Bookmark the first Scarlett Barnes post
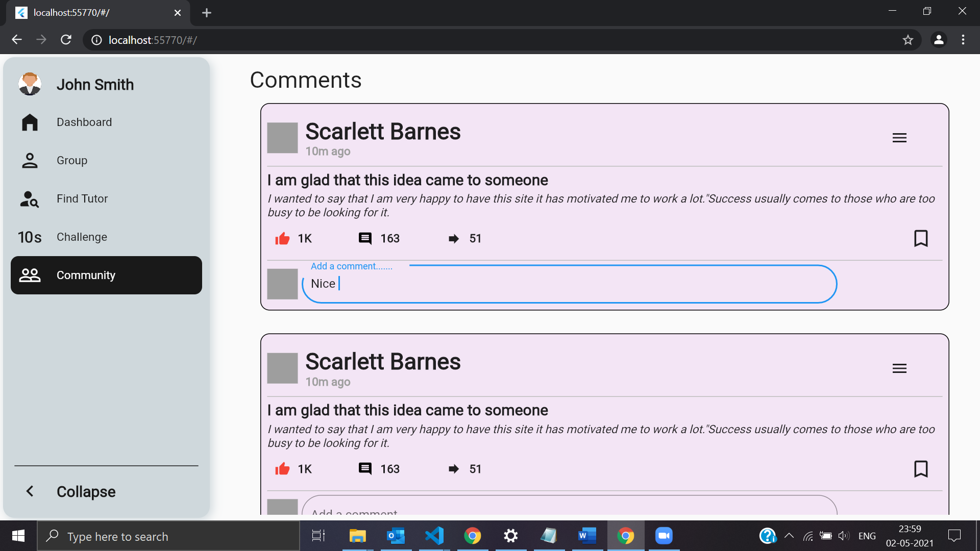 tap(921, 238)
